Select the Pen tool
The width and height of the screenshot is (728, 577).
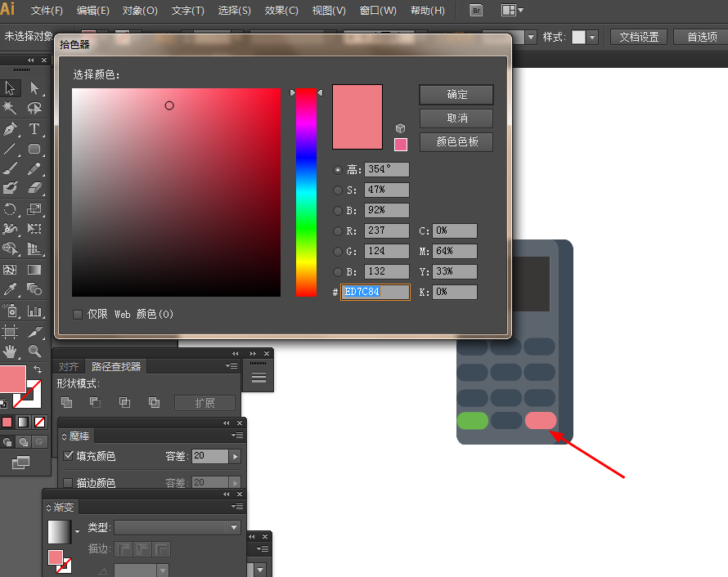click(10, 128)
